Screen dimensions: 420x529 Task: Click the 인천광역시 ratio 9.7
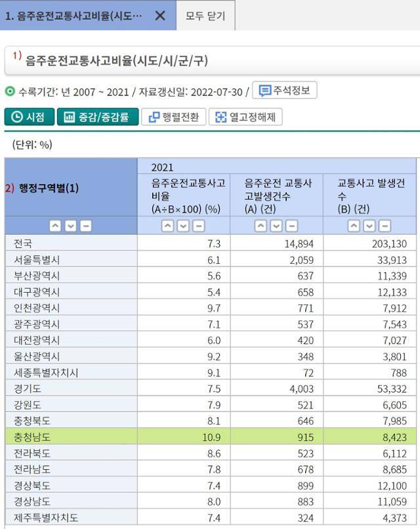point(214,308)
